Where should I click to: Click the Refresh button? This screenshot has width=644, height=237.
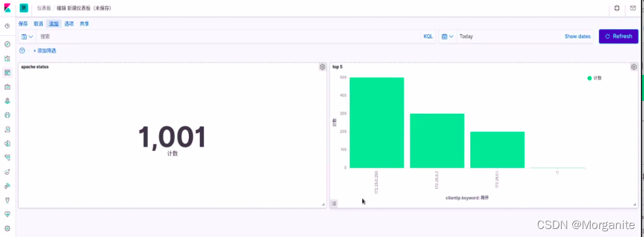619,37
